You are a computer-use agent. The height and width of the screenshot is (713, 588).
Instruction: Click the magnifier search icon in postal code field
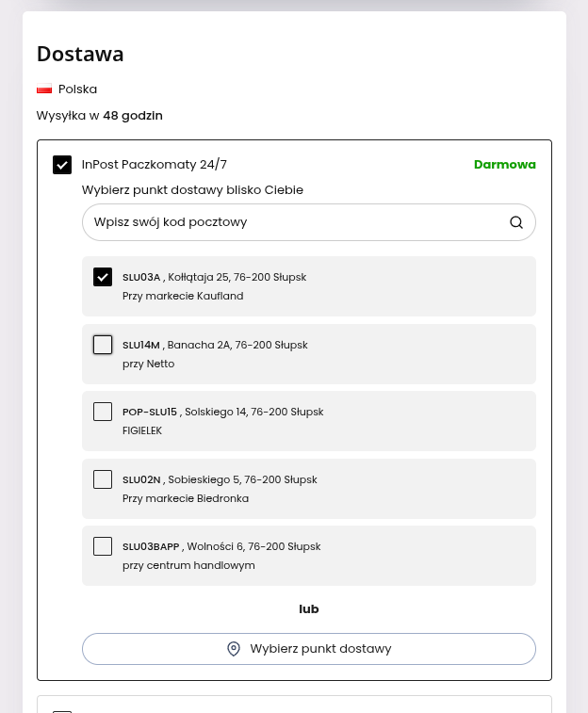(x=516, y=222)
